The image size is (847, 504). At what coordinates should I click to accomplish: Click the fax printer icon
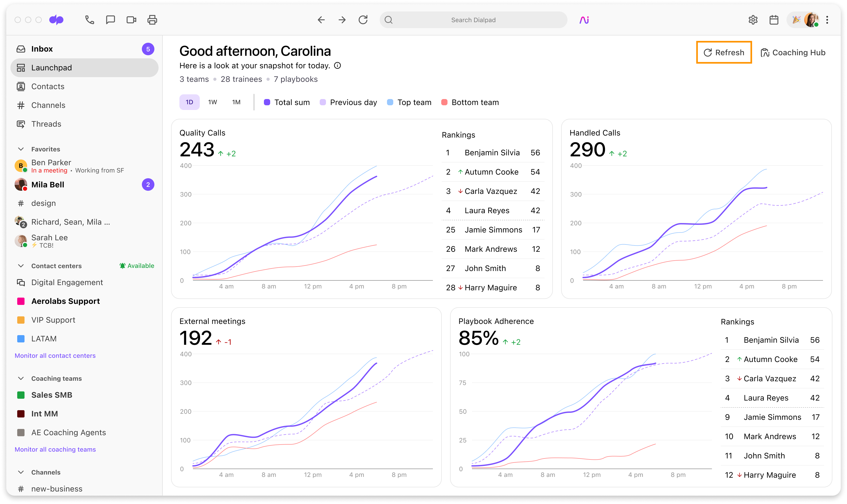click(x=152, y=20)
